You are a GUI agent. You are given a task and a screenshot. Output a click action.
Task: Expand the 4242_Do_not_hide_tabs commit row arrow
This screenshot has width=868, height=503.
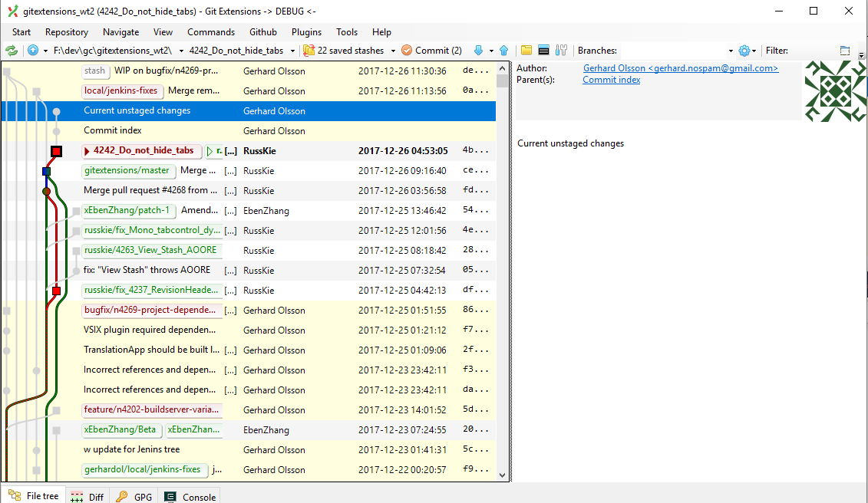86,150
